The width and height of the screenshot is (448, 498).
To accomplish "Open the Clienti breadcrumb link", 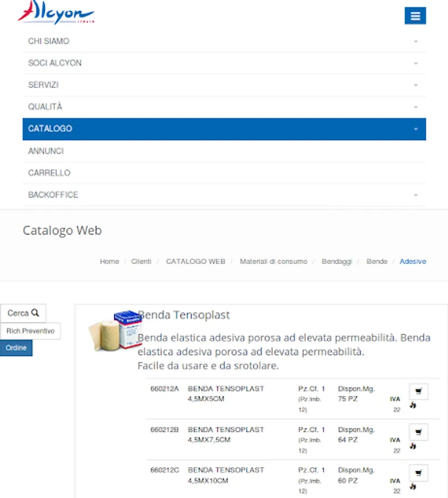I will tap(141, 261).
